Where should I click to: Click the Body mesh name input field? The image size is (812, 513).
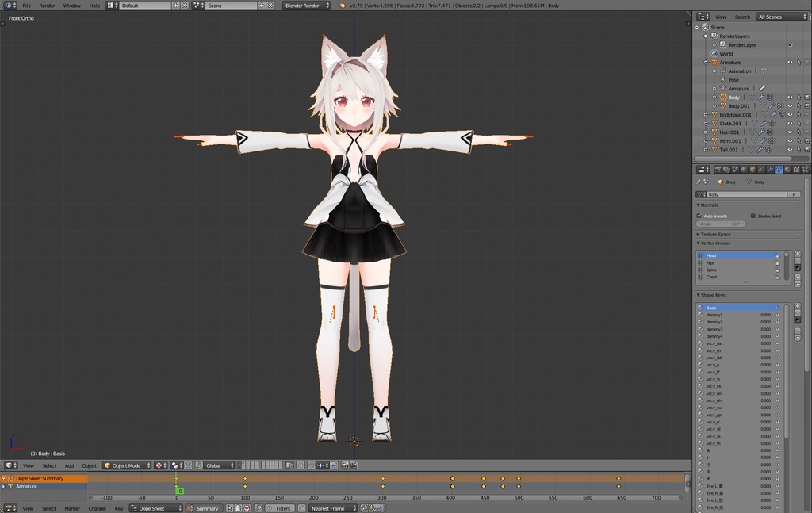pyautogui.click(x=747, y=194)
